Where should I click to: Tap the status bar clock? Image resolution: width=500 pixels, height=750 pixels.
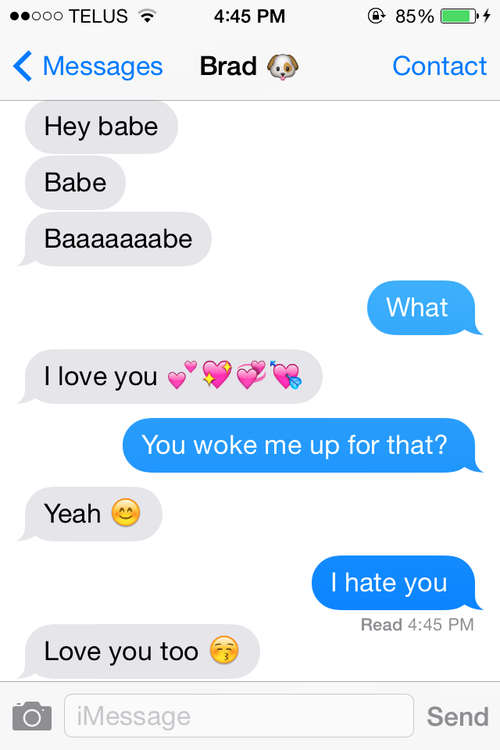(249, 16)
